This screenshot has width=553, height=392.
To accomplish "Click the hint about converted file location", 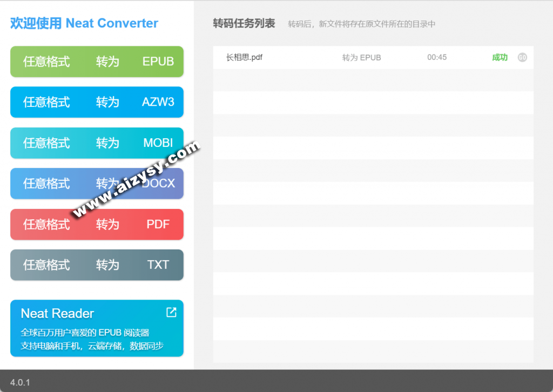I will pyautogui.click(x=361, y=24).
